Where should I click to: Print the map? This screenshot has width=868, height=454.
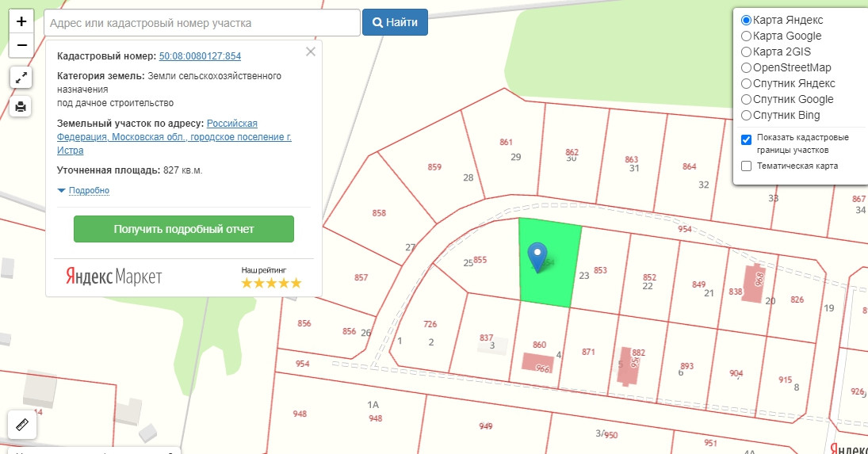[x=21, y=106]
